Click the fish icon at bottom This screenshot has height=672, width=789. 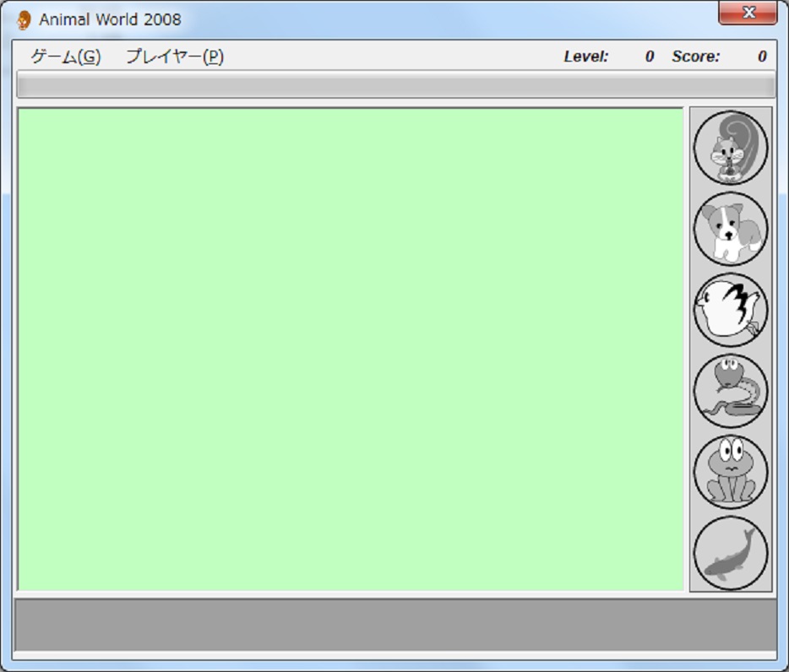(x=731, y=553)
